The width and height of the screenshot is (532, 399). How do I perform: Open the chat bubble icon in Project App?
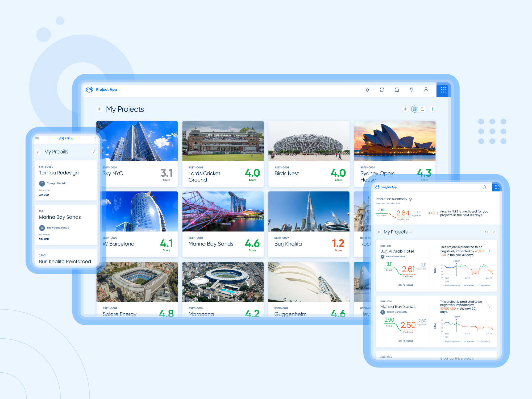[382, 90]
